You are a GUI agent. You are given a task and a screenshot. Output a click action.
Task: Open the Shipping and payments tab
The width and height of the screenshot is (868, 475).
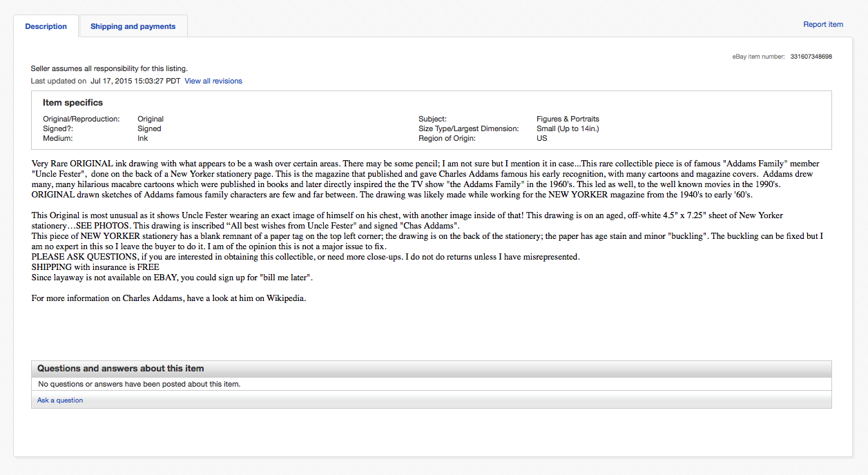(133, 26)
